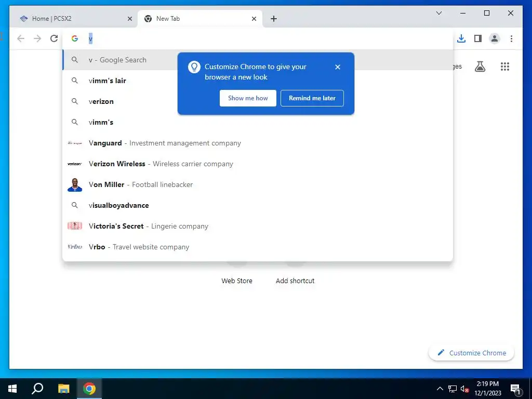Switch to the Home | PCSX2 tab

(75, 19)
